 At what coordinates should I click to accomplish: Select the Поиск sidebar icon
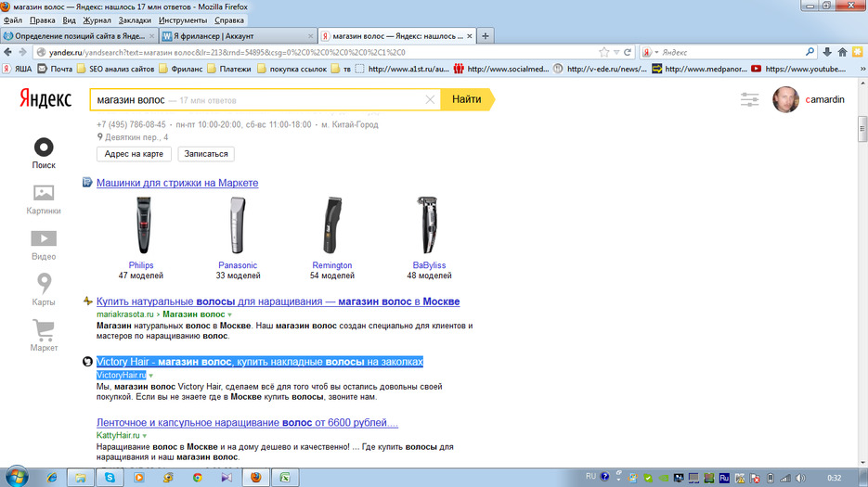click(44, 147)
